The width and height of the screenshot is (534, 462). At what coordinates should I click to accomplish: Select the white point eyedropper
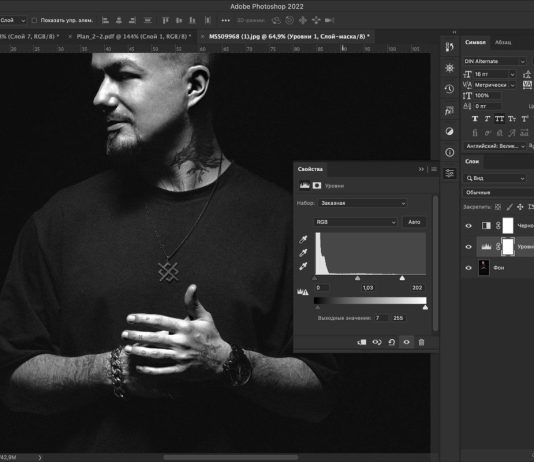coord(303,266)
